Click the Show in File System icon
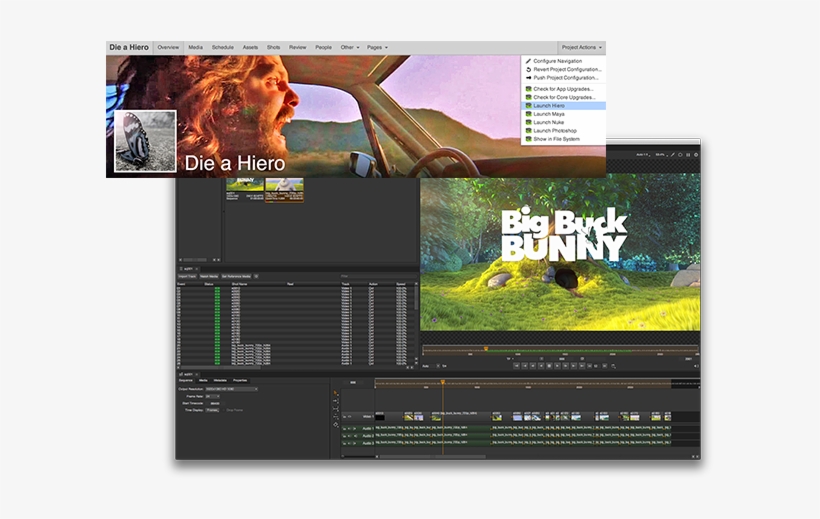 coord(528,139)
